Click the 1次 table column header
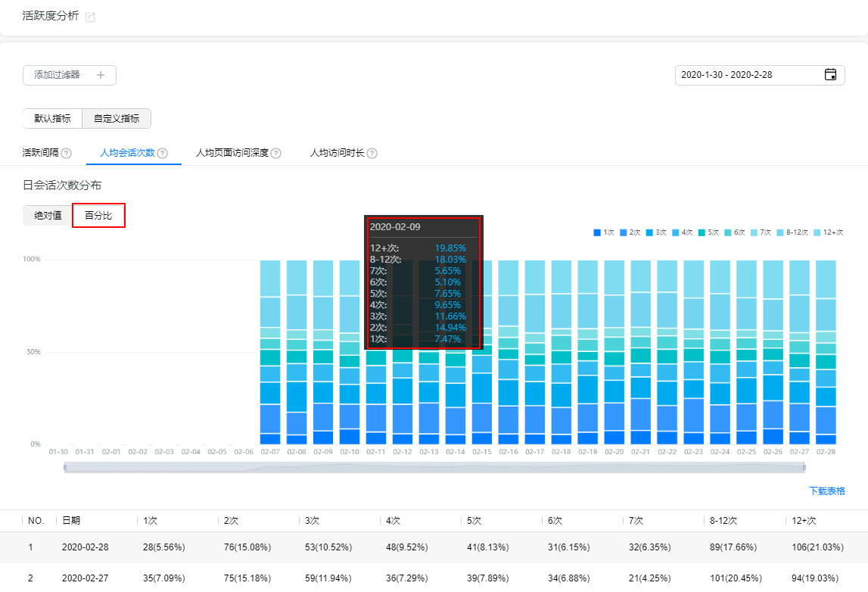This screenshot has width=868, height=592. pos(151,521)
